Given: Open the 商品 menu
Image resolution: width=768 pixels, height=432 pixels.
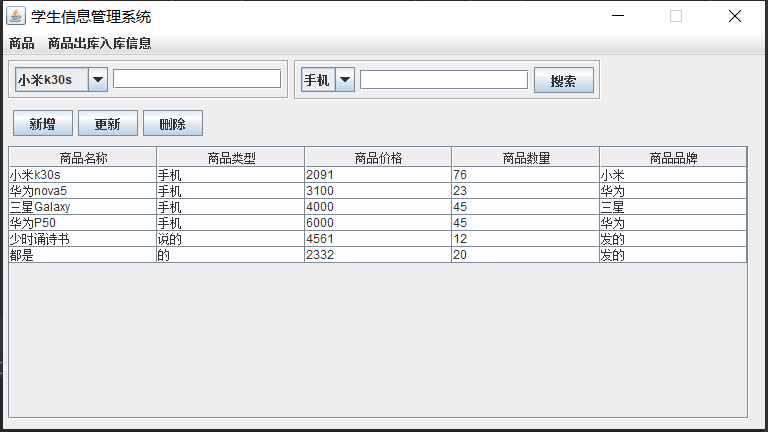Looking at the screenshot, I should 21,43.
